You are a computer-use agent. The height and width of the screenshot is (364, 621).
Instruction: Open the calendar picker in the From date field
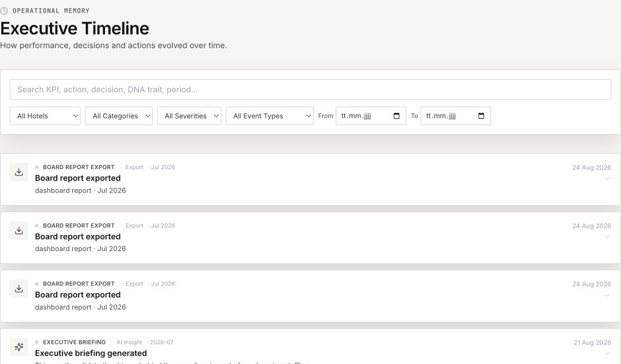(397, 116)
